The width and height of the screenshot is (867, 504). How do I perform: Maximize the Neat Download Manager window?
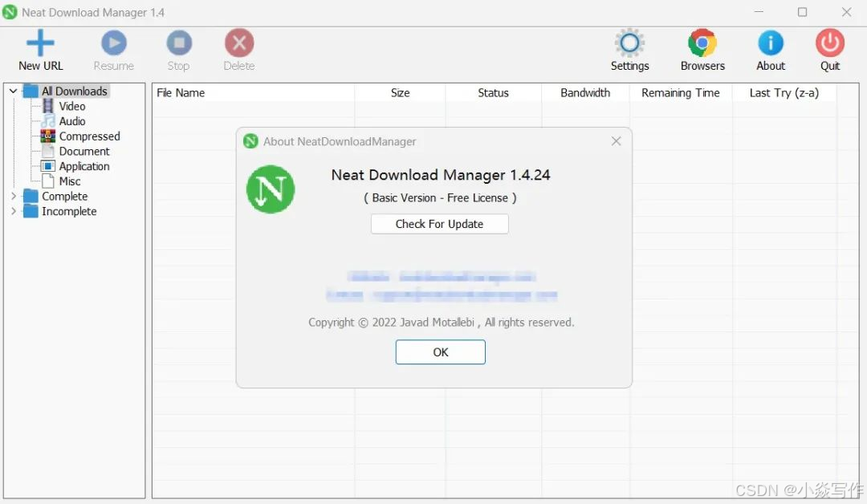pyautogui.click(x=802, y=11)
